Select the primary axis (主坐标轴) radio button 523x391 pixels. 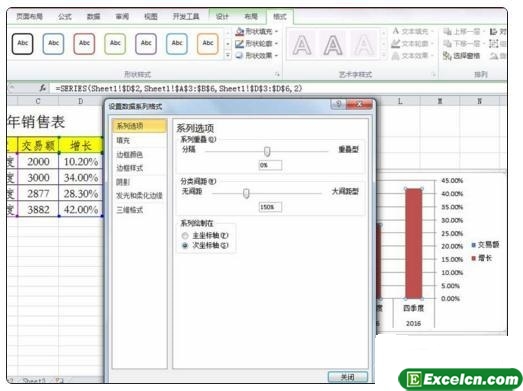(x=185, y=236)
